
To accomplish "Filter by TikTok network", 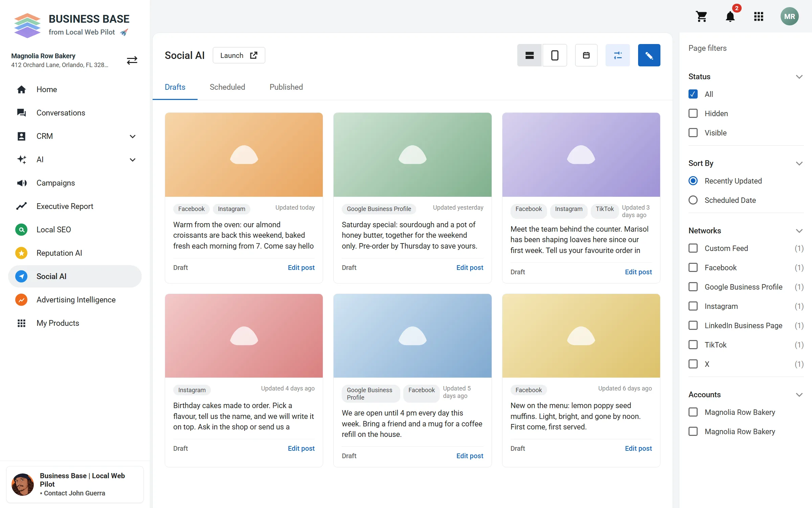I will coord(693,345).
